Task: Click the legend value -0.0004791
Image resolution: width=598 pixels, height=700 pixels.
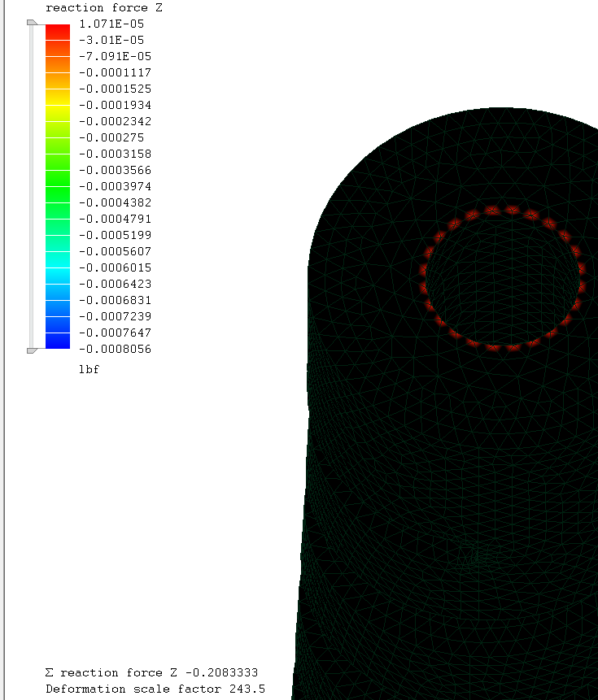Action: pyautogui.click(x=116, y=219)
